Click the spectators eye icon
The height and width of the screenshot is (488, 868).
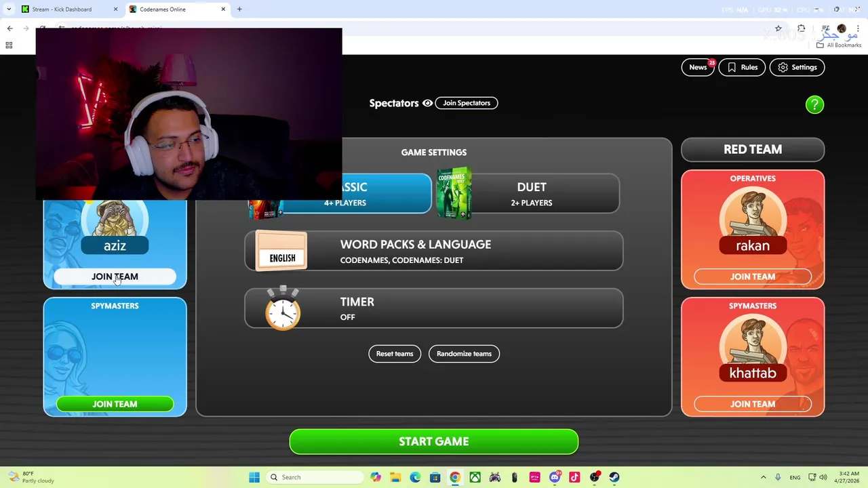pyautogui.click(x=427, y=103)
